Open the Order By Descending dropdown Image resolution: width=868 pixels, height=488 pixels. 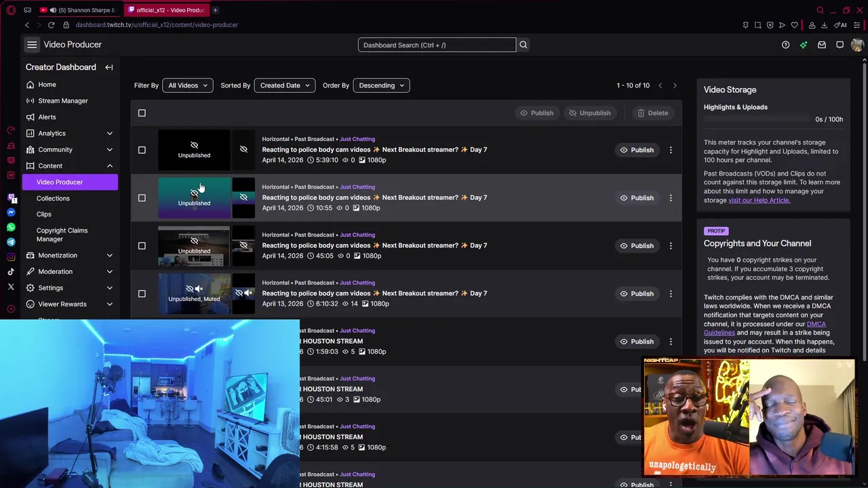pyautogui.click(x=381, y=85)
